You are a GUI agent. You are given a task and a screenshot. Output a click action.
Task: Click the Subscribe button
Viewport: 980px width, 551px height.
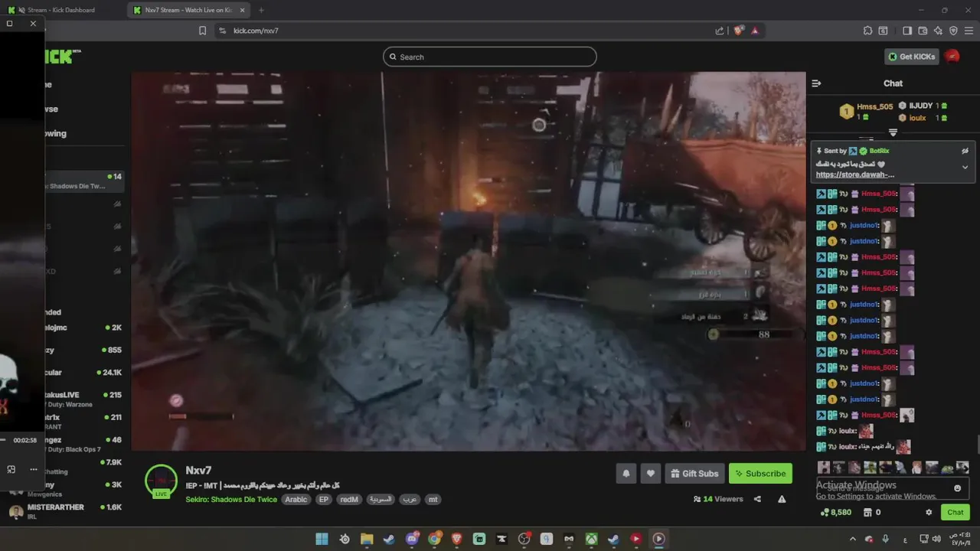(x=760, y=474)
